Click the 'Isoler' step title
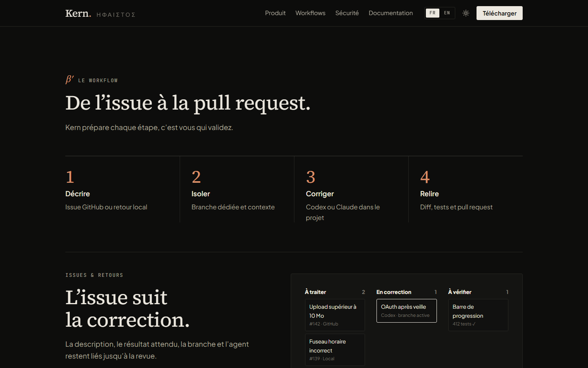The width and height of the screenshot is (588, 368). tap(200, 194)
